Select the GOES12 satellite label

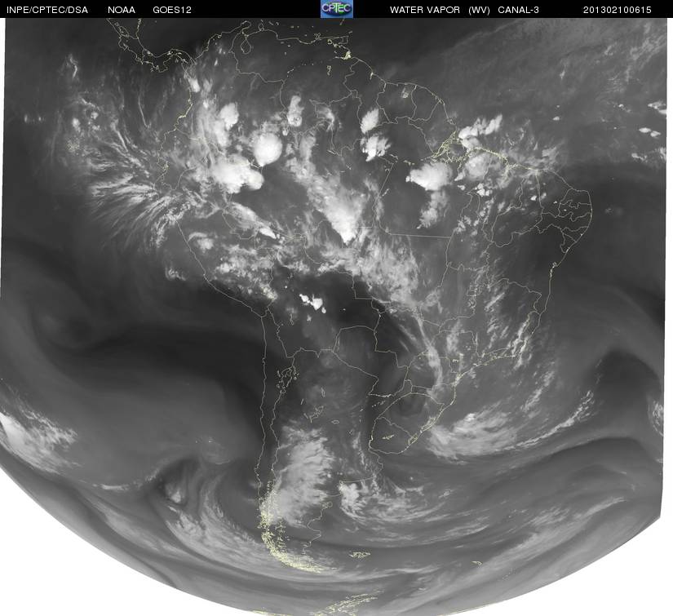pyautogui.click(x=172, y=10)
